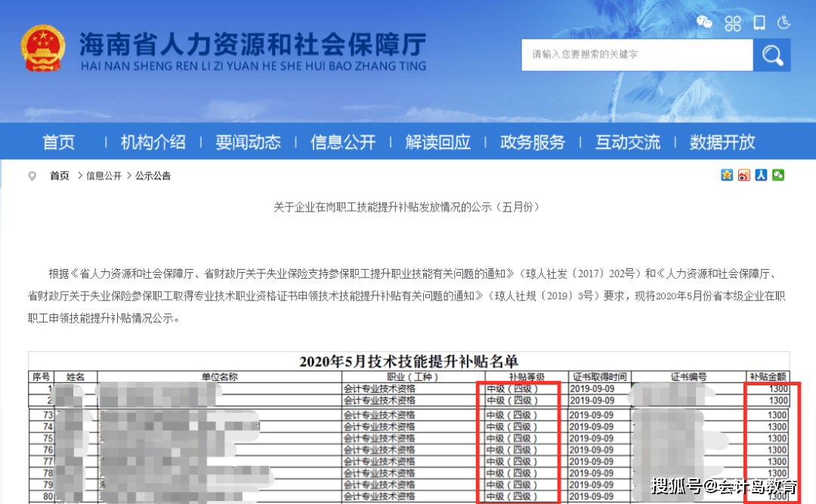
Task: Click the 公示公告 breadcrumb link
Action: [x=153, y=176]
